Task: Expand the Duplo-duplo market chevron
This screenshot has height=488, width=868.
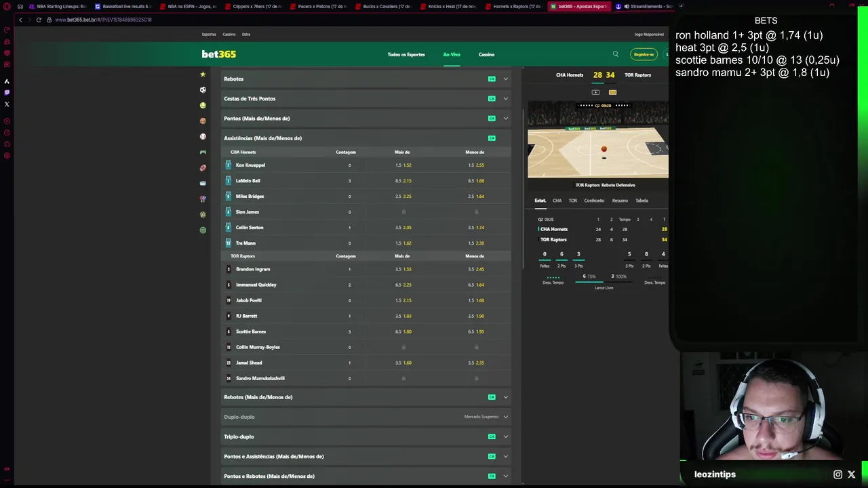Action: pyautogui.click(x=505, y=417)
